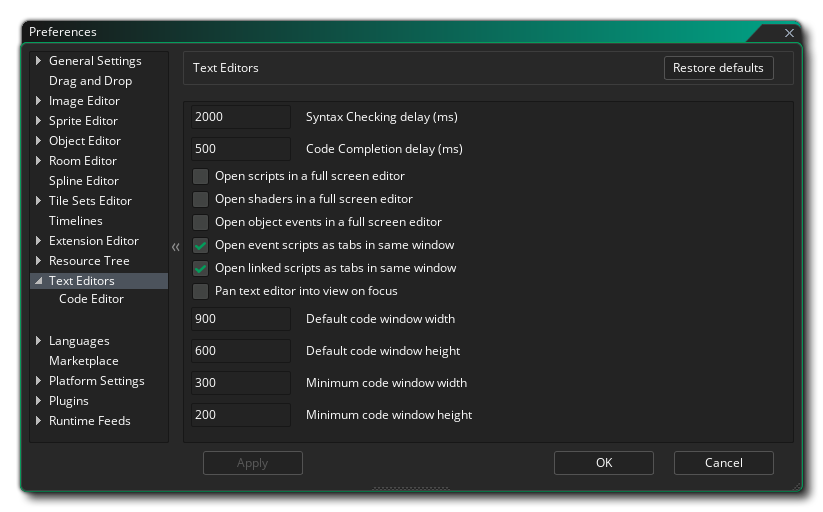The image size is (823, 512).
Task: Uncheck Open event scripts as tabs
Action: tap(201, 245)
